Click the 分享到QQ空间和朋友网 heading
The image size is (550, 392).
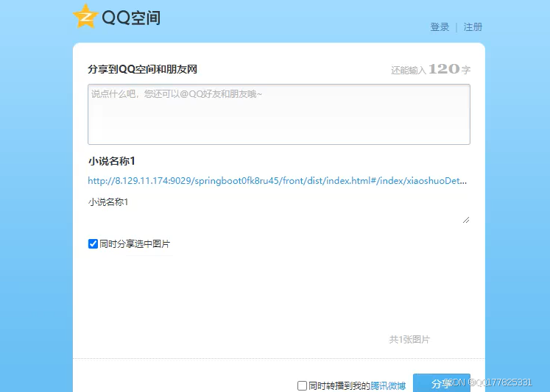(x=142, y=69)
